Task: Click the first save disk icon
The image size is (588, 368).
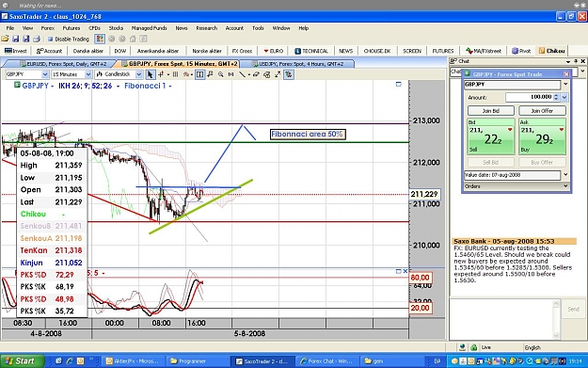Action: (x=16, y=39)
